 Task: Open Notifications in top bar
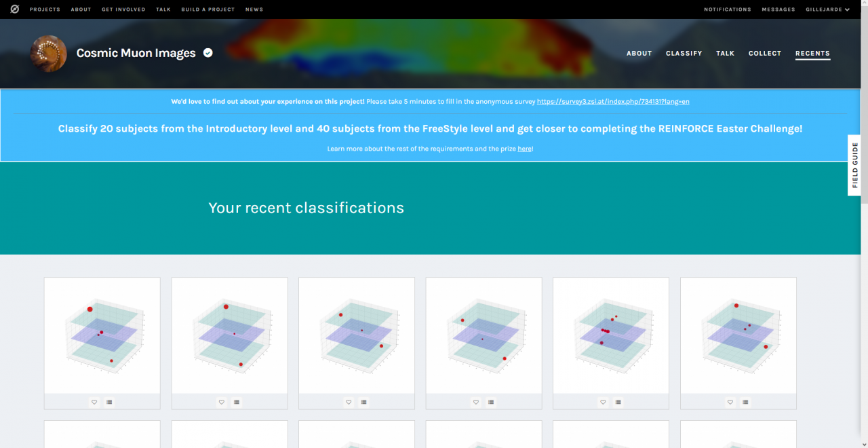click(x=728, y=10)
